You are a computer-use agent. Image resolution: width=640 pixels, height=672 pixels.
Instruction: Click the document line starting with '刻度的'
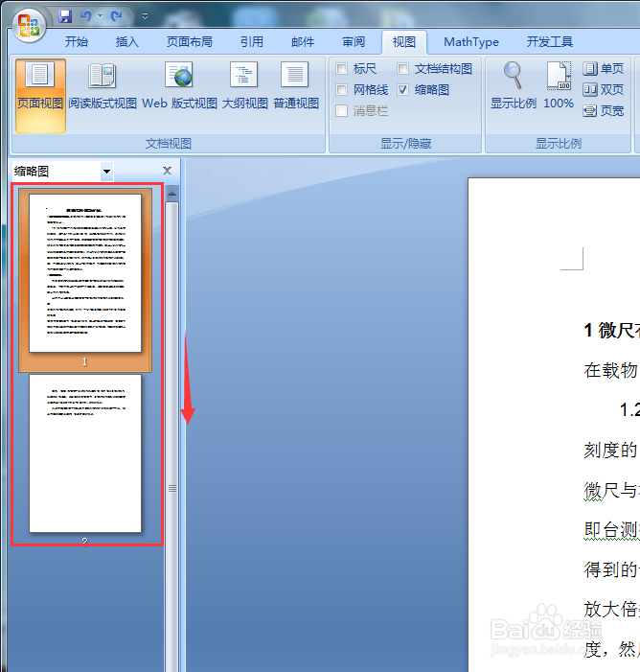[x=611, y=450]
